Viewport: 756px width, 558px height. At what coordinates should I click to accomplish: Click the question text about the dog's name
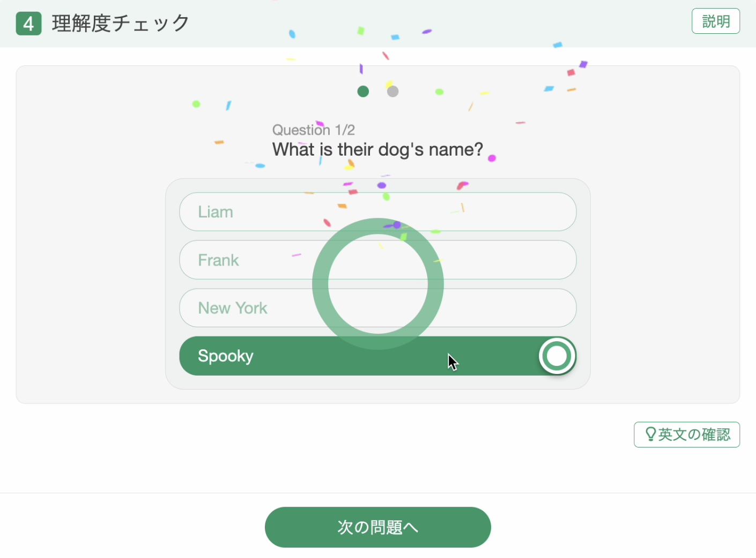[377, 149]
